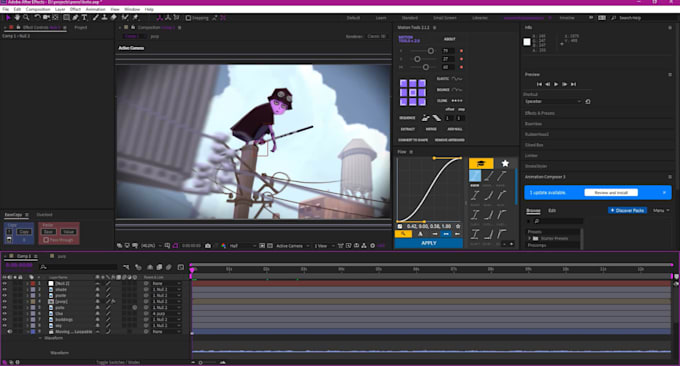Open the viewer magnification percentage dropdown
This screenshot has height=366, width=680.
(151, 246)
